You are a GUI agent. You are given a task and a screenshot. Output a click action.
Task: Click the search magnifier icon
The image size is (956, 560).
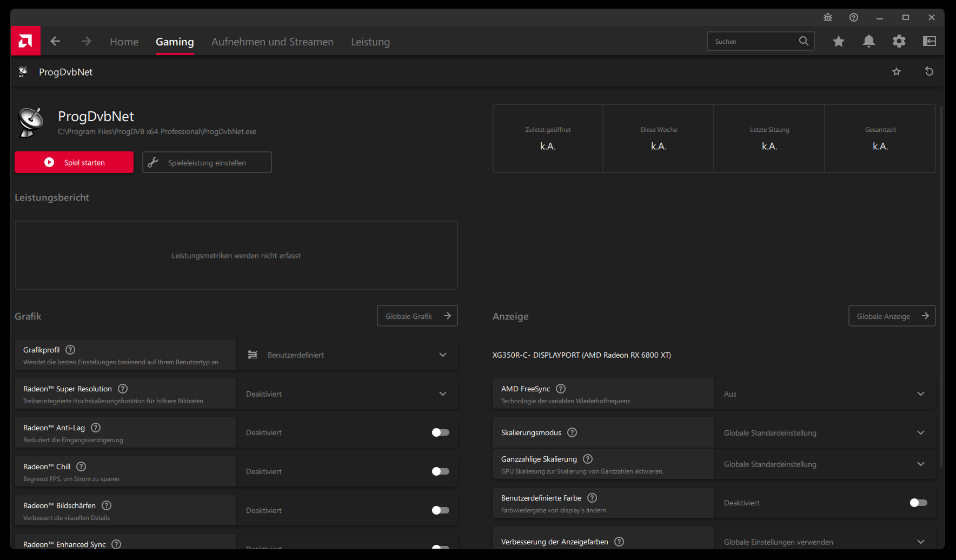(804, 41)
